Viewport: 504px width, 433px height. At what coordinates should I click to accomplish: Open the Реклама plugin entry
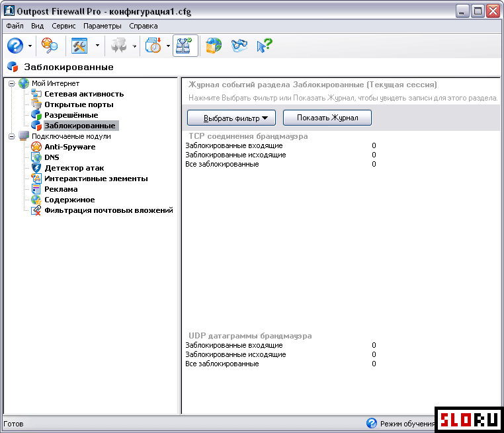pyautogui.click(x=61, y=189)
